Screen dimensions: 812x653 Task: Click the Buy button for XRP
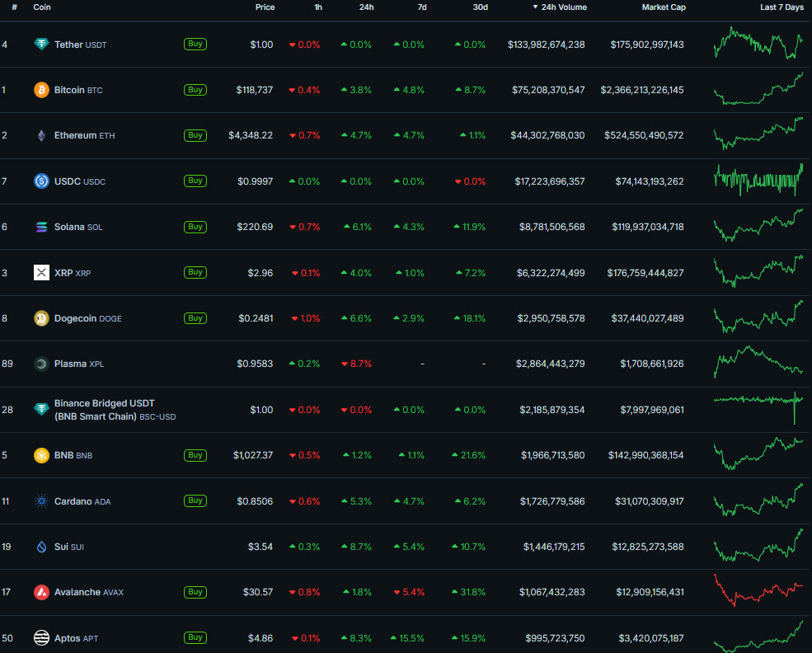tap(195, 272)
